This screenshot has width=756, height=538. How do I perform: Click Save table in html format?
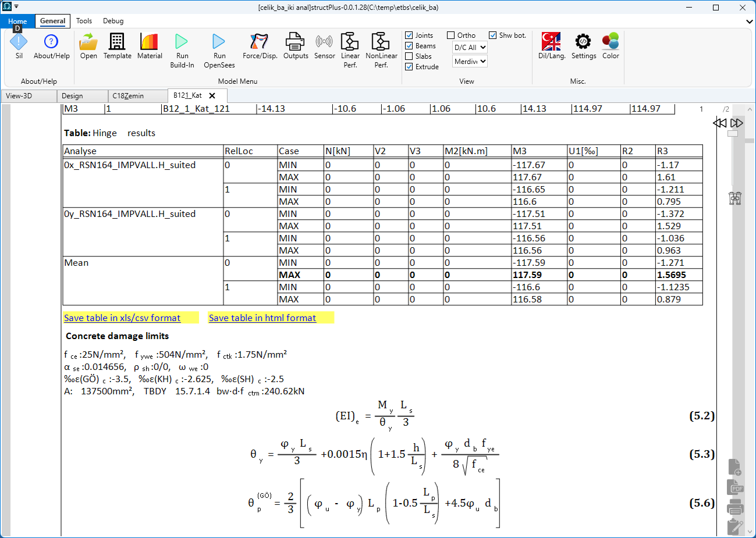coord(262,318)
